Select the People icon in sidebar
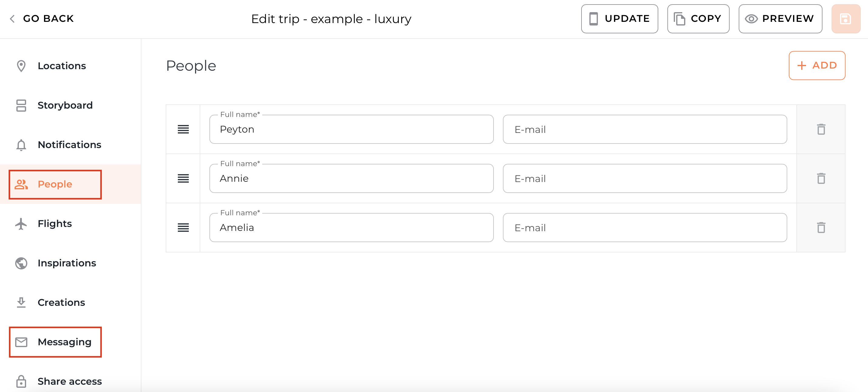Viewport: 868px width, 392px height. tap(21, 184)
